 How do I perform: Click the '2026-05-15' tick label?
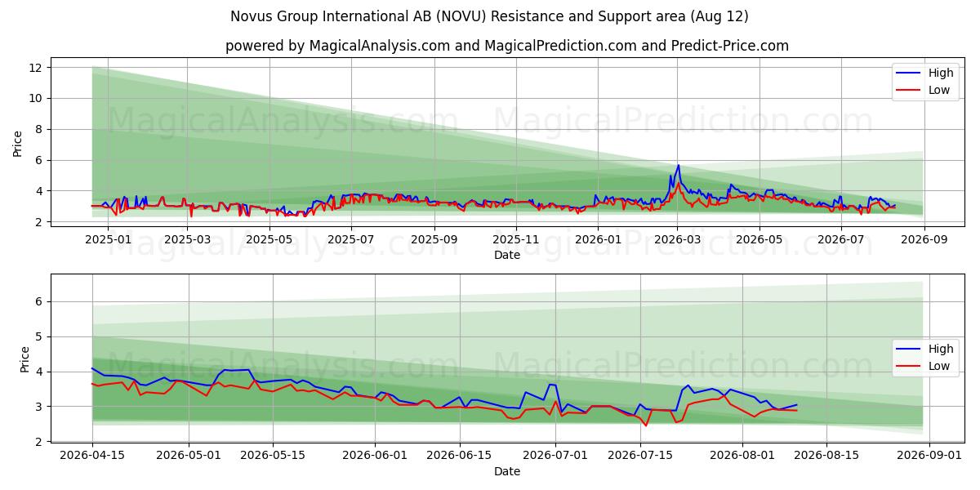272,456
